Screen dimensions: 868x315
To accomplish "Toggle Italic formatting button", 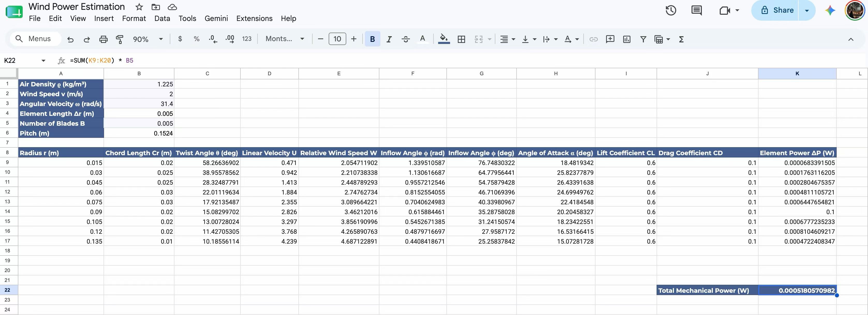I will [x=389, y=39].
